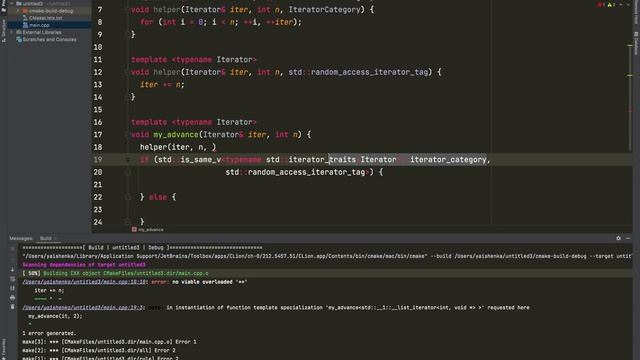Open the Database side panel
The width and height of the screenshot is (640, 360).
636,43
